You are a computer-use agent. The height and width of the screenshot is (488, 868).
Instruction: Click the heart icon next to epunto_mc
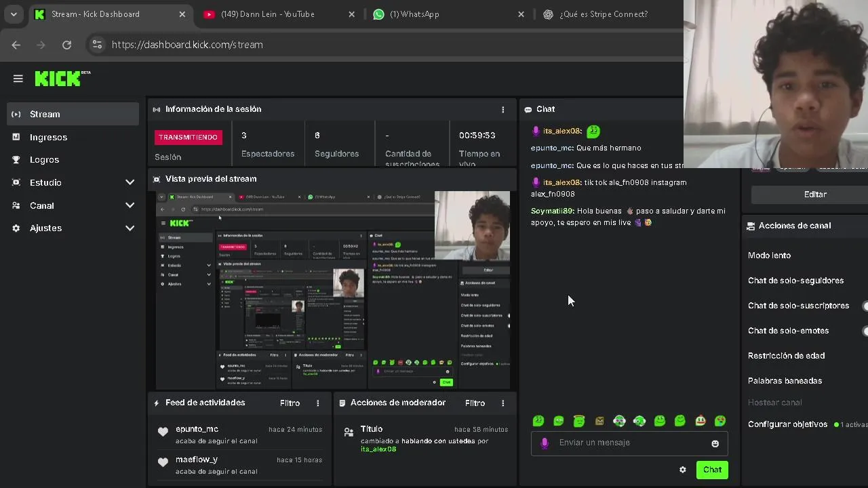click(x=163, y=432)
